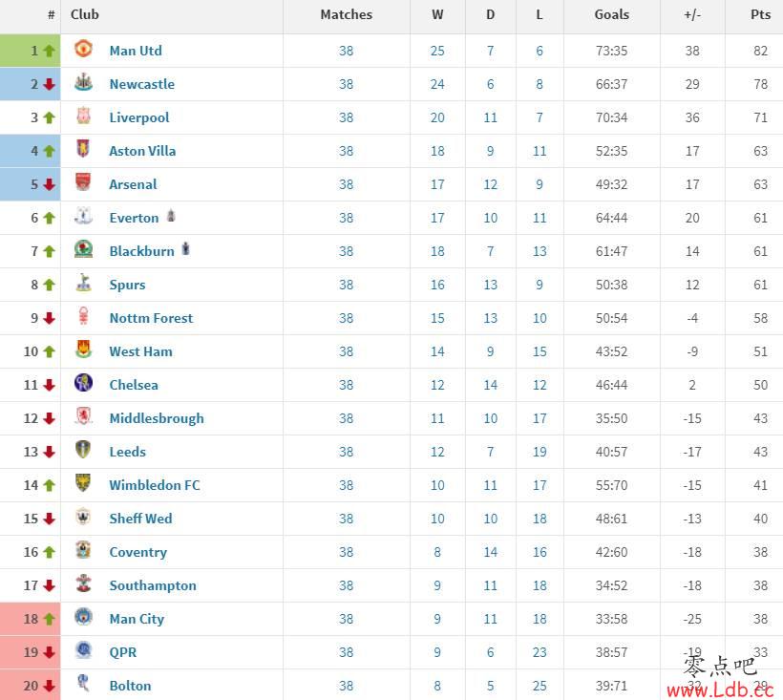Image resolution: width=783 pixels, height=700 pixels.
Task: Click the Man City club badge
Action: click(83, 616)
